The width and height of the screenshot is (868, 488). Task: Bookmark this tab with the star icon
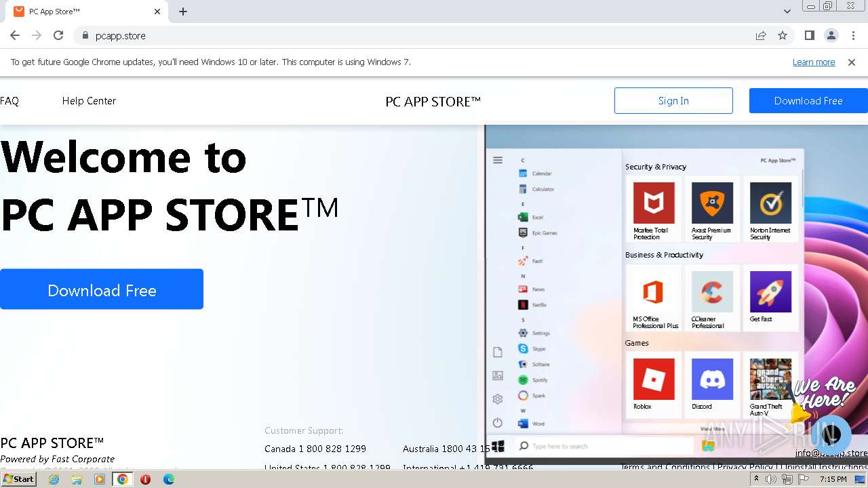[x=783, y=35]
